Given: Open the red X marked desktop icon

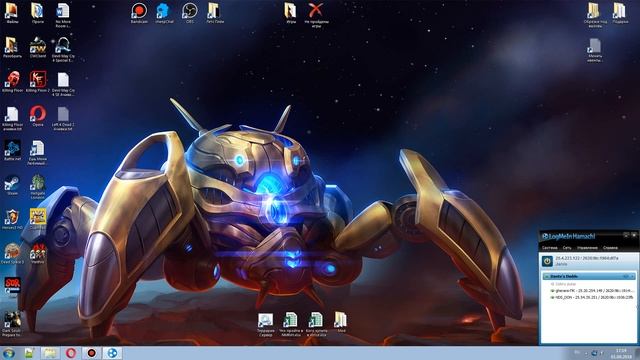Looking at the screenshot, I should [316, 14].
